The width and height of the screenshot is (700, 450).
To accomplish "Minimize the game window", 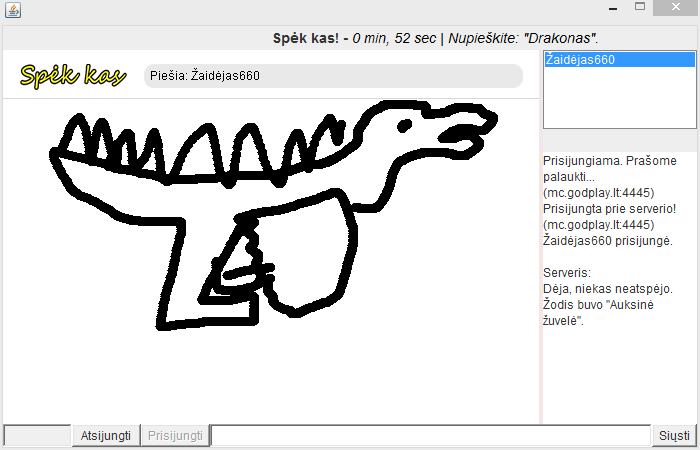I will pyautogui.click(x=613, y=8).
